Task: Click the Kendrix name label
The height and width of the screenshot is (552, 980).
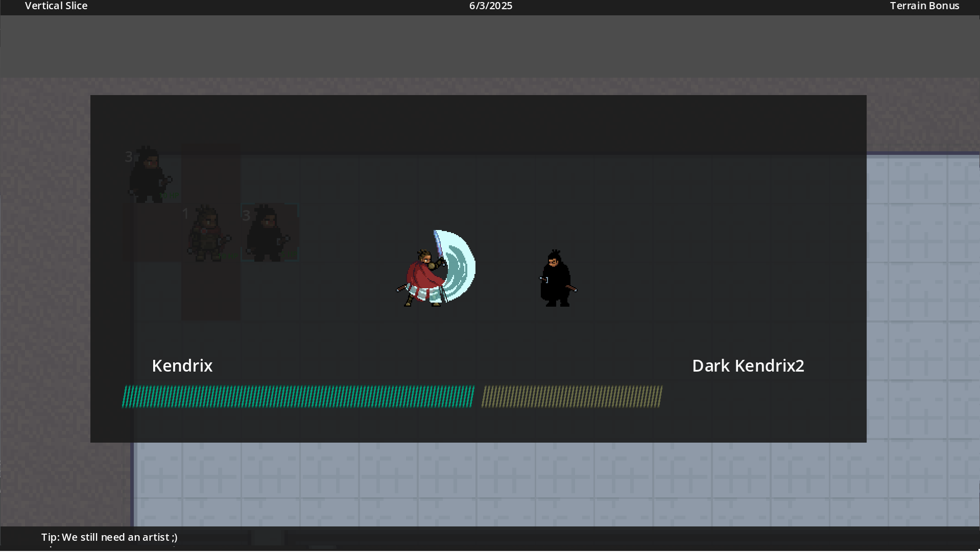Action: [x=182, y=366]
